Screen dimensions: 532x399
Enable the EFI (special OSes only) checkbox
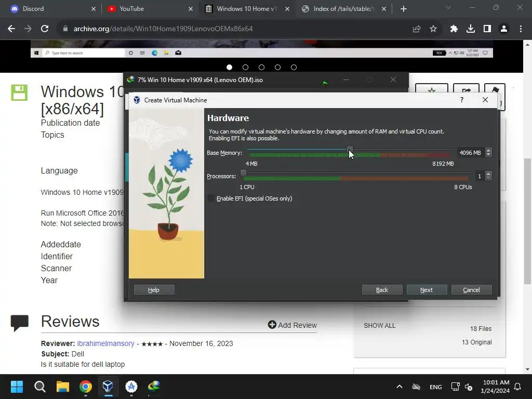[x=211, y=198]
